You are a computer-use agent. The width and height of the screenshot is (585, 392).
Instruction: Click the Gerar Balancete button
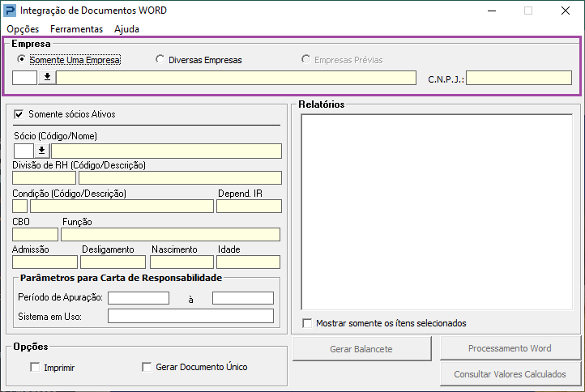[x=361, y=349]
